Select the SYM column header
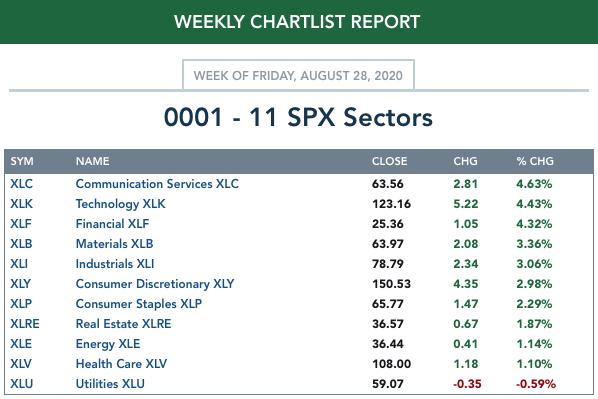 point(22,161)
